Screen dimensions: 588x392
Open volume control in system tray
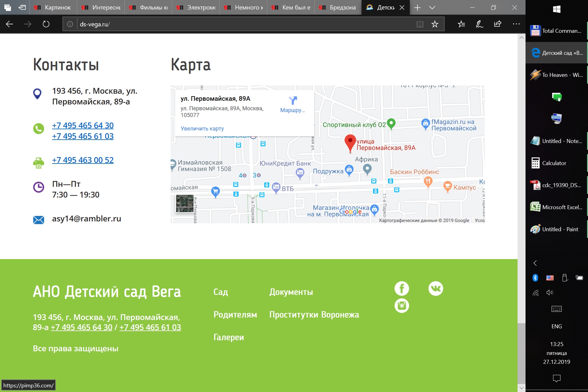[x=550, y=292]
